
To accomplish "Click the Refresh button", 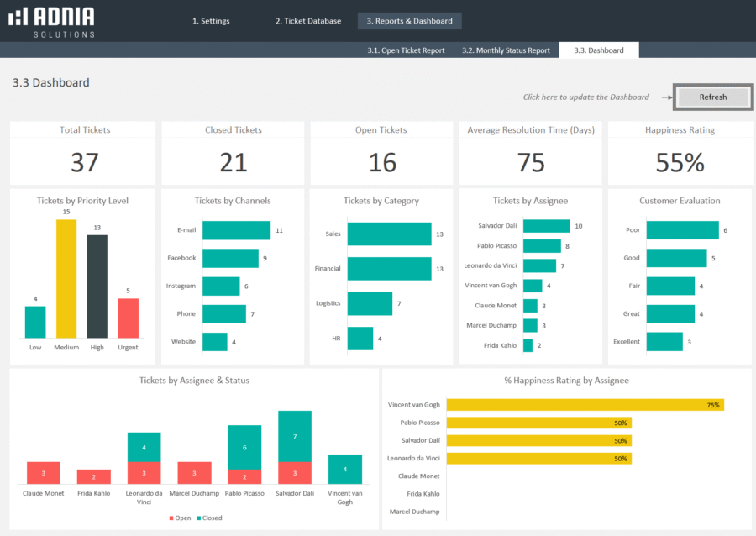I will click(712, 97).
